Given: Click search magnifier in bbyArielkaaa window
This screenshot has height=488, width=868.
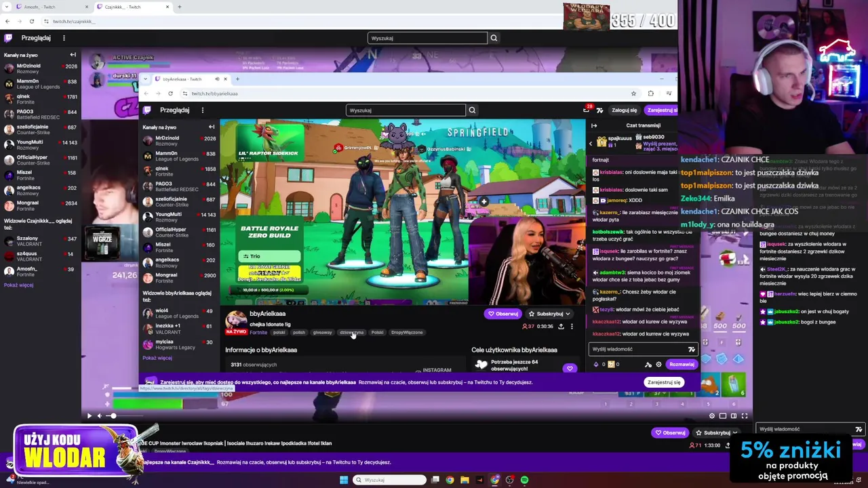Looking at the screenshot, I should point(472,110).
